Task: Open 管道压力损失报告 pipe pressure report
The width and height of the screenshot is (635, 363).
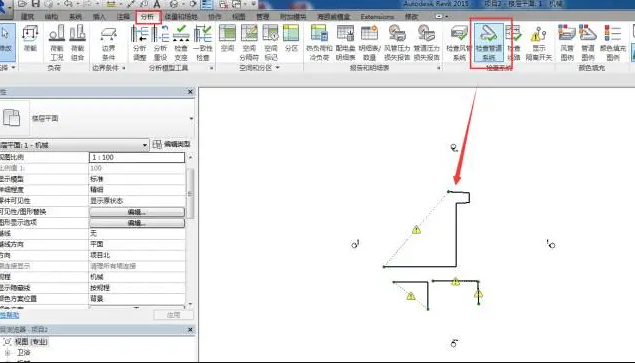Action: click(426, 43)
